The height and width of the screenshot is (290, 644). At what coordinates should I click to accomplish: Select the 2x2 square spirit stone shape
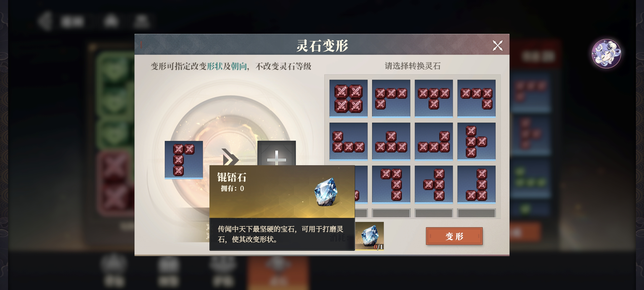[x=348, y=98]
